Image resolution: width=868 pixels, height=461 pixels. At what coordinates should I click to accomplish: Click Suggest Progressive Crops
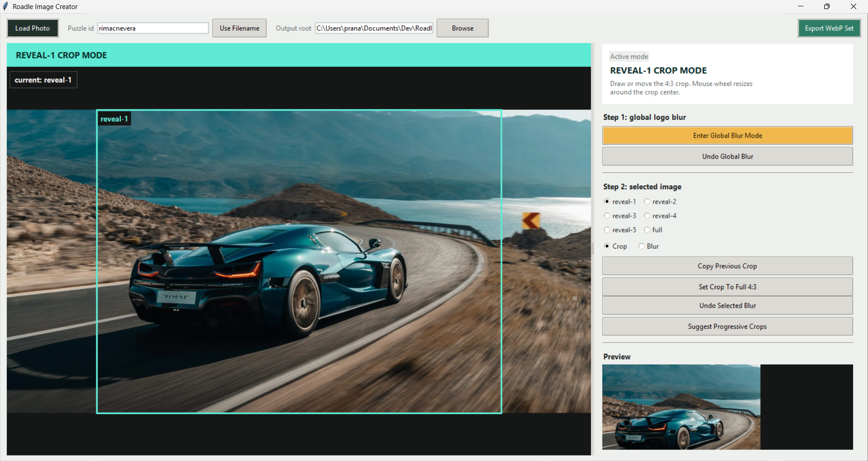pos(727,326)
